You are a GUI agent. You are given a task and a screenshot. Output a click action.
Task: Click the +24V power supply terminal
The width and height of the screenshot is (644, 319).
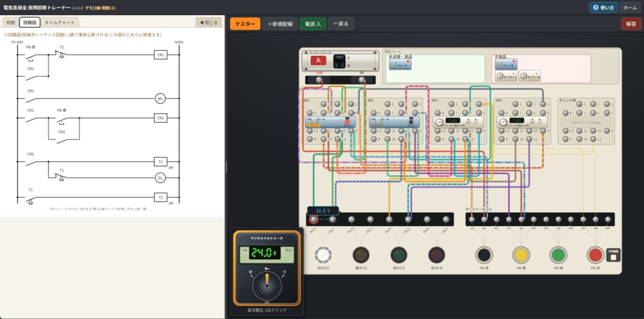pyautogui.click(x=318, y=80)
